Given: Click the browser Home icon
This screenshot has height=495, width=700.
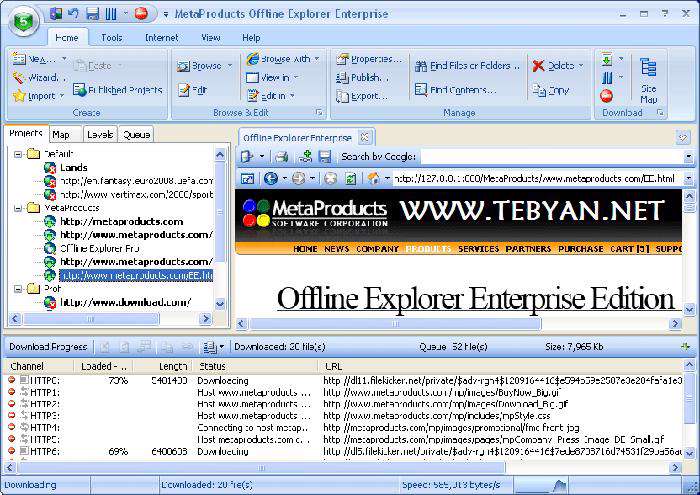Looking at the screenshot, I should point(373,179).
